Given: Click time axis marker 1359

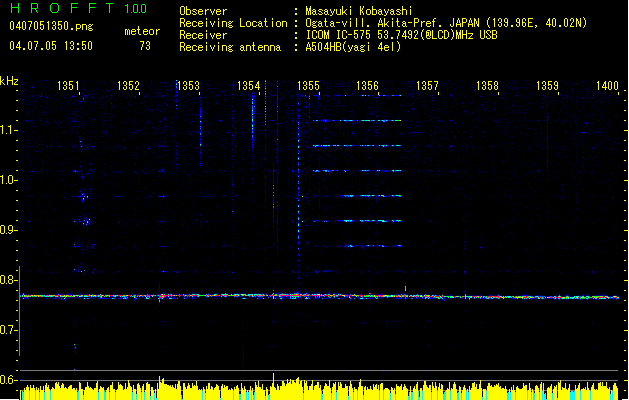Looking at the screenshot, I should coord(547,85).
